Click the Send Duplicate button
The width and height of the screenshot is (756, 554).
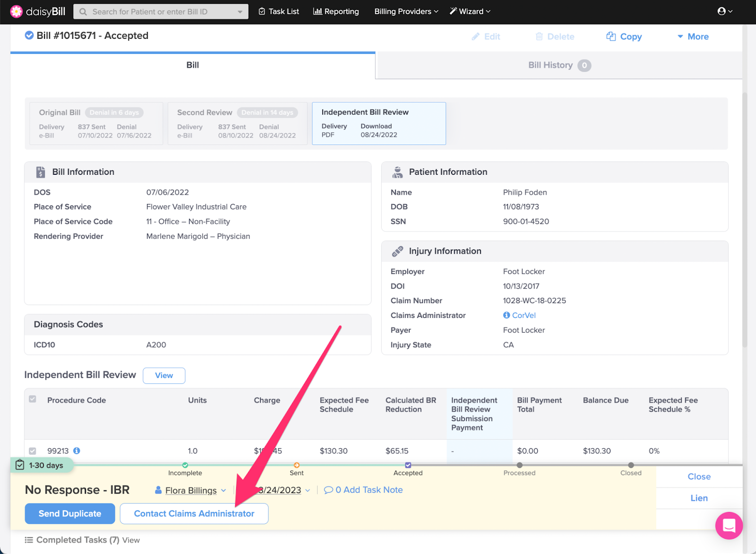tap(70, 513)
